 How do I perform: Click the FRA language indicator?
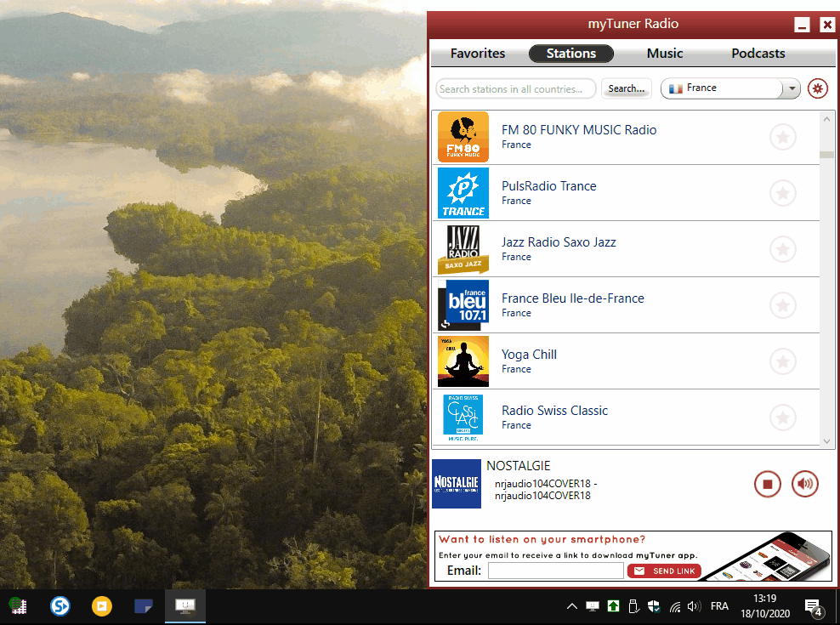click(x=719, y=606)
